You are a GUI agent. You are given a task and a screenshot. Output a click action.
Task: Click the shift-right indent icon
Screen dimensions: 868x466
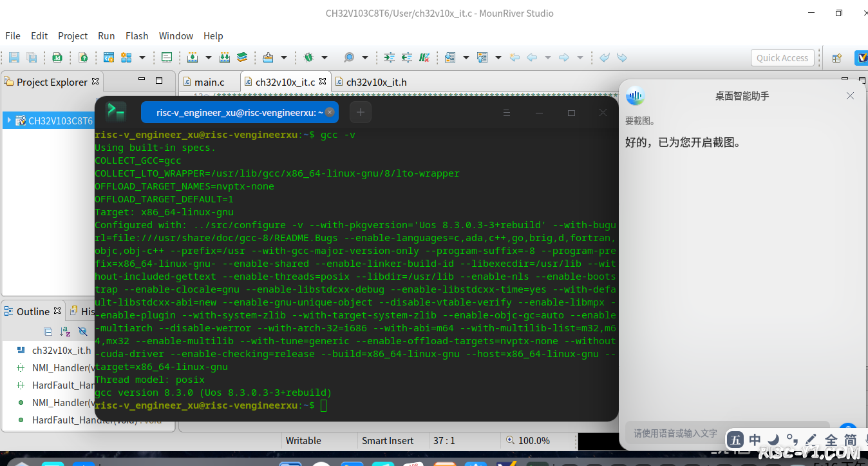pos(390,57)
